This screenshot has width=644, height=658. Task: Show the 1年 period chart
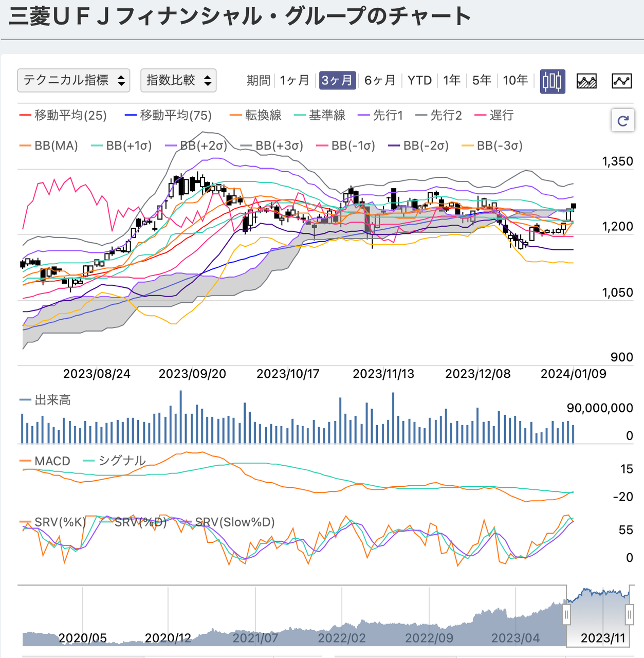(452, 81)
